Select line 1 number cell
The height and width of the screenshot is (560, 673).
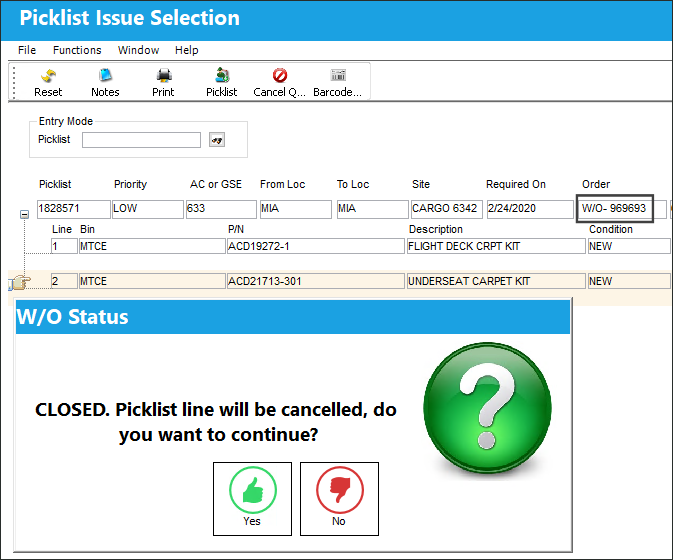tap(64, 246)
